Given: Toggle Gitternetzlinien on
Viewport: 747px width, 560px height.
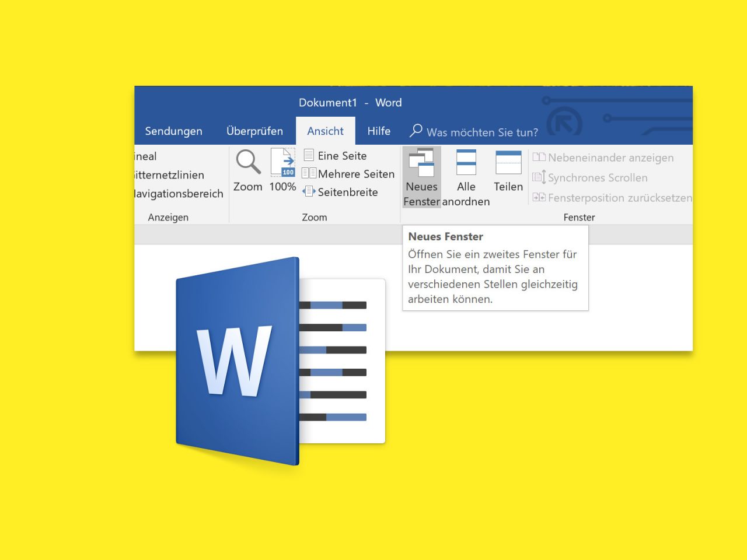Looking at the screenshot, I should point(167,174).
